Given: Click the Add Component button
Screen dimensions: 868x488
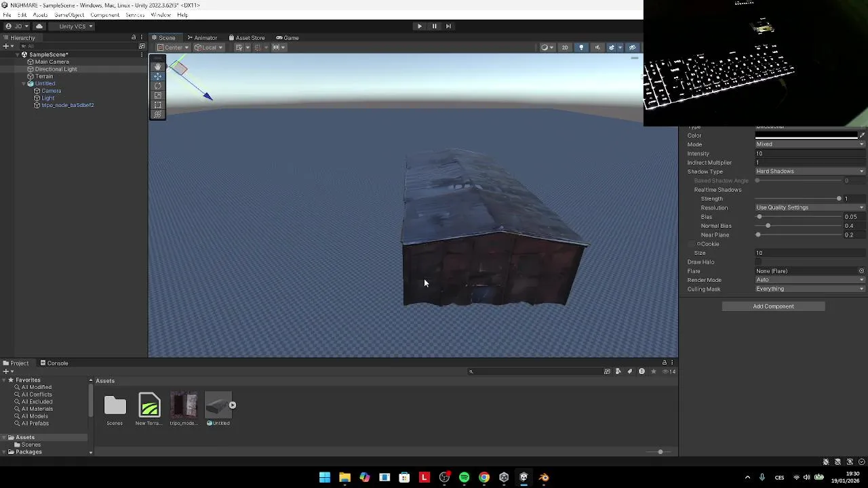Looking at the screenshot, I should tap(773, 306).
